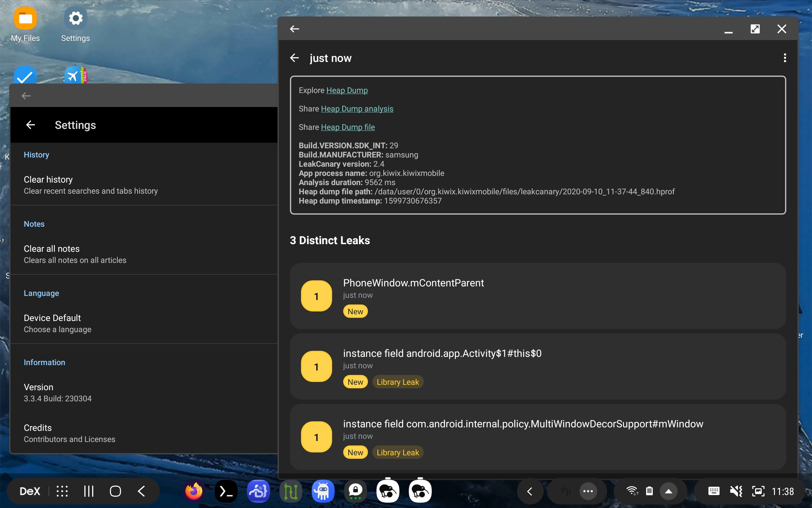Click the Information section header
The height and width of the screenshot is (508, 812).
click(44, 363)
